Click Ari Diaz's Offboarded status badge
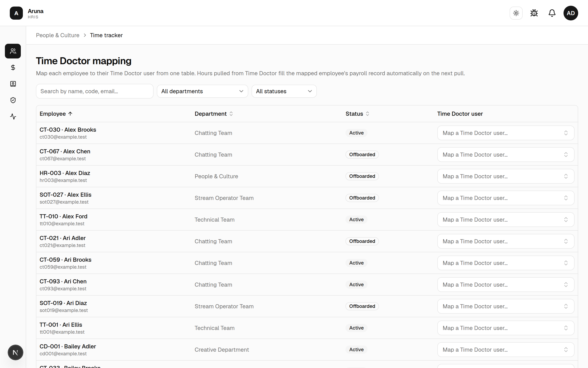The width and height of the screenshot is (588, 368). (362, 306)
